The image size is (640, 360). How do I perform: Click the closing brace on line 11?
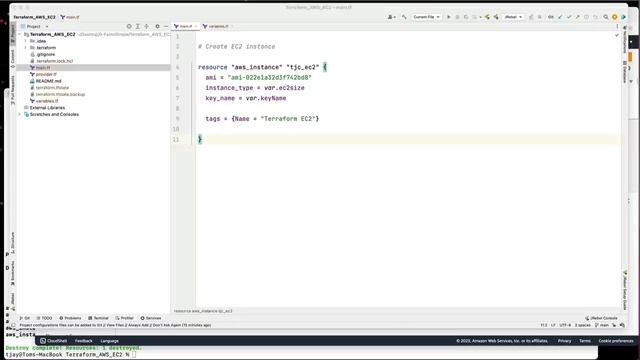point(200,139)
